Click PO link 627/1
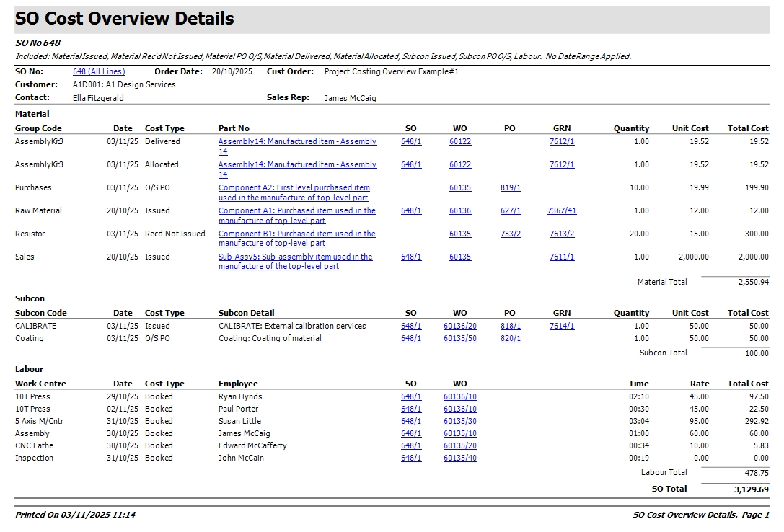Viewport: 784px width, 532px height. [511, 211]
